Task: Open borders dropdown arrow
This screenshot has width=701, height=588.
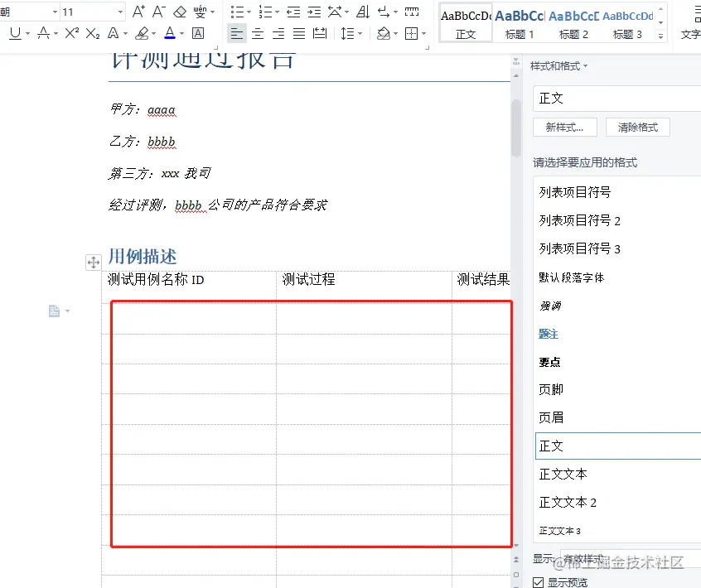Action: click(423, 33)
